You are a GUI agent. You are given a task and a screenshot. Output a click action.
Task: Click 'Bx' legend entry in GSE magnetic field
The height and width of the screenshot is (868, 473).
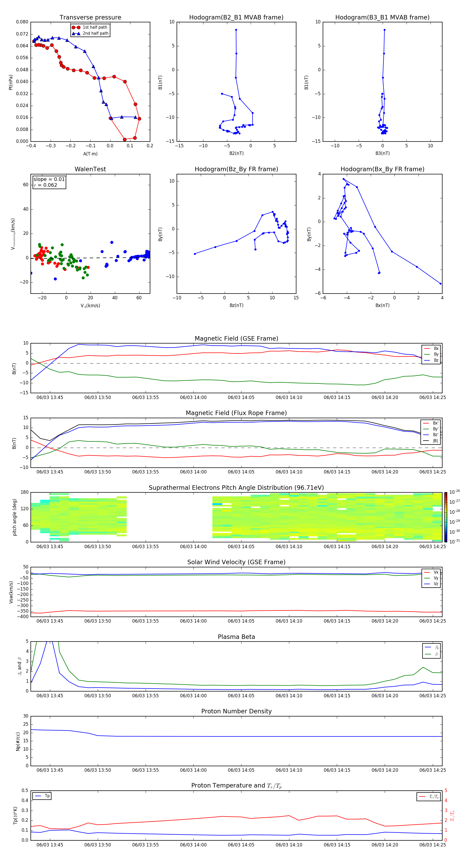pyautogui.click(x=431, y=349)
